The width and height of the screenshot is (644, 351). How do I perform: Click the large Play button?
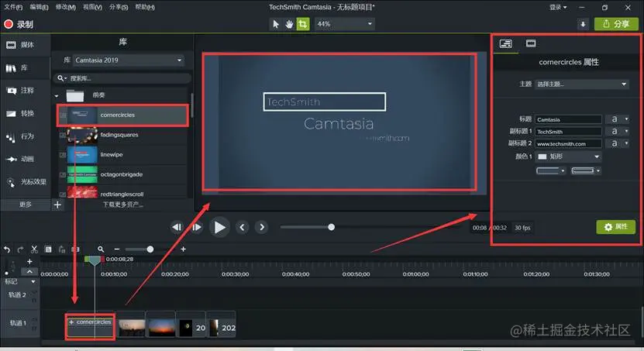click(x=219, y=227)
